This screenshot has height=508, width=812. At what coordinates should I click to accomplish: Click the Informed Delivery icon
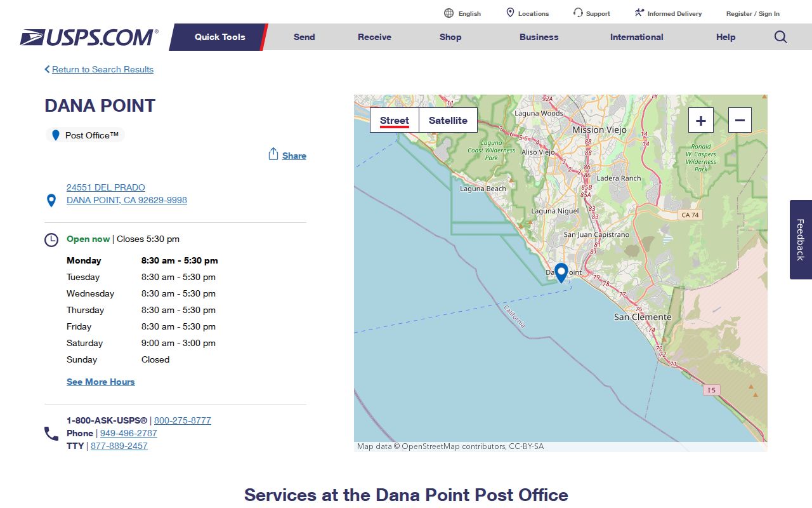point(639,13)
